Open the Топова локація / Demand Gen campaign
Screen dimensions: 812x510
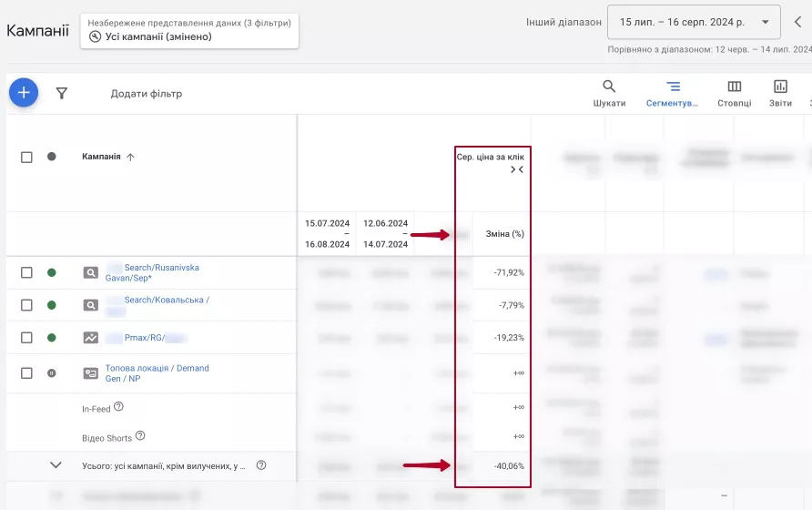(x=157, y=373)
